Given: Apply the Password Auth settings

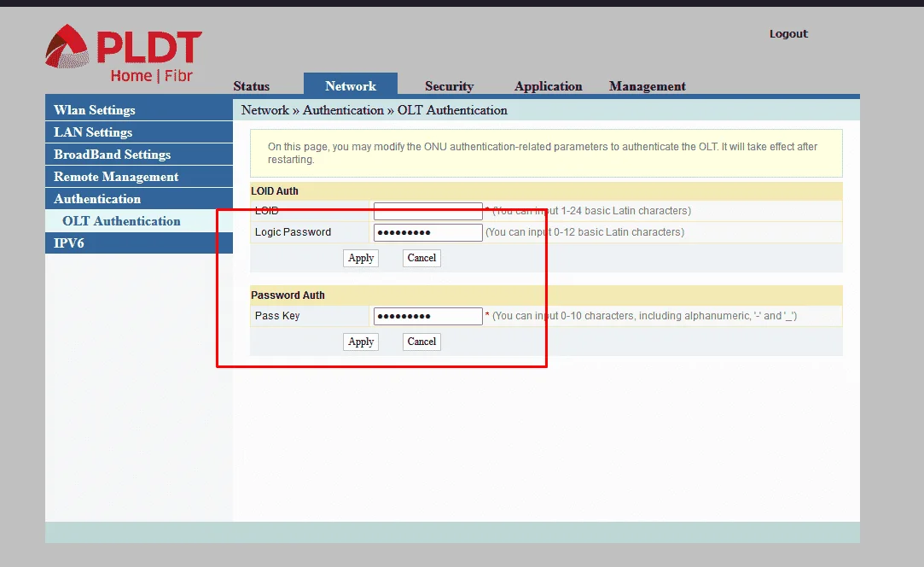Looking at the screenshot, I should point(361,342).
